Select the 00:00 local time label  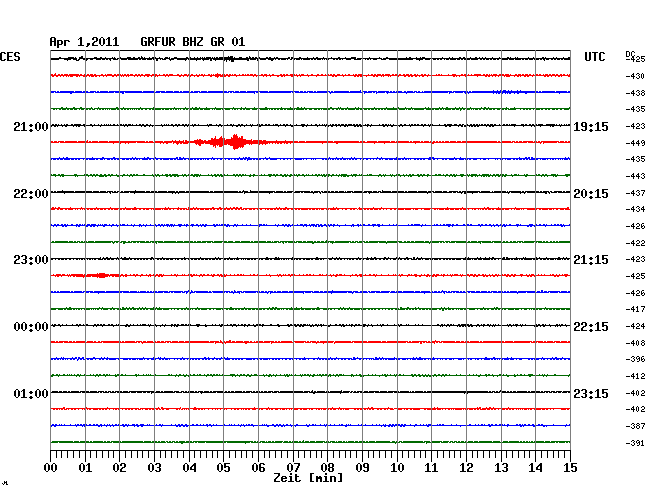(31, 327)
